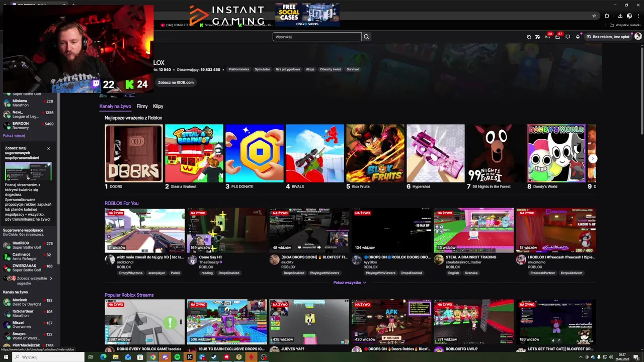This screenshot has height=362, width=644.
Task: Open the Dandy's World game thumbnail
Action: coord(556,153)
